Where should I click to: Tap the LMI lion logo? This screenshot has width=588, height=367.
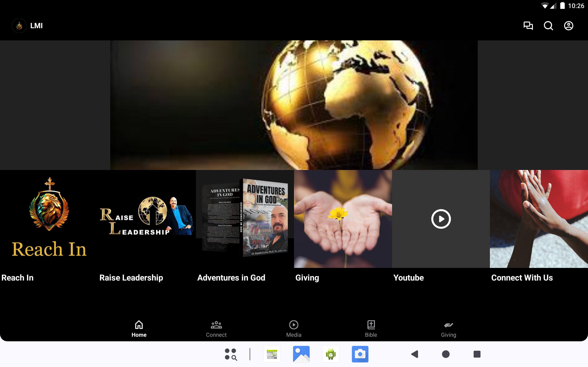click(x=19, y=26)
